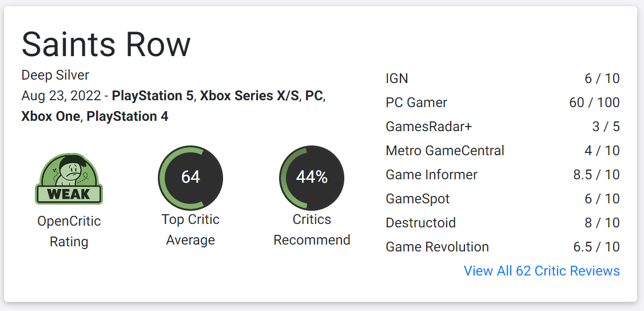Open the Game Revolution review entry
Screen dimensions: 644x311
tap(503, 247)
